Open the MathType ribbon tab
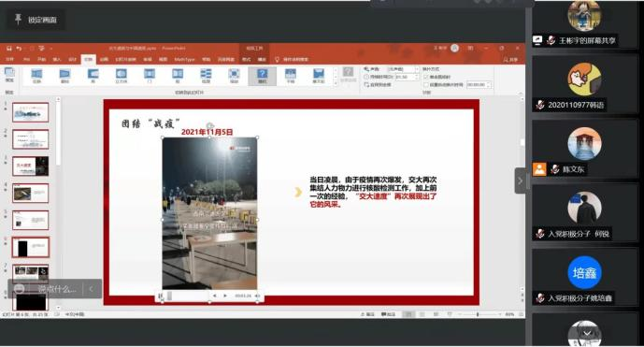Viewport: 644px width, 347px height. click(184, 60)
